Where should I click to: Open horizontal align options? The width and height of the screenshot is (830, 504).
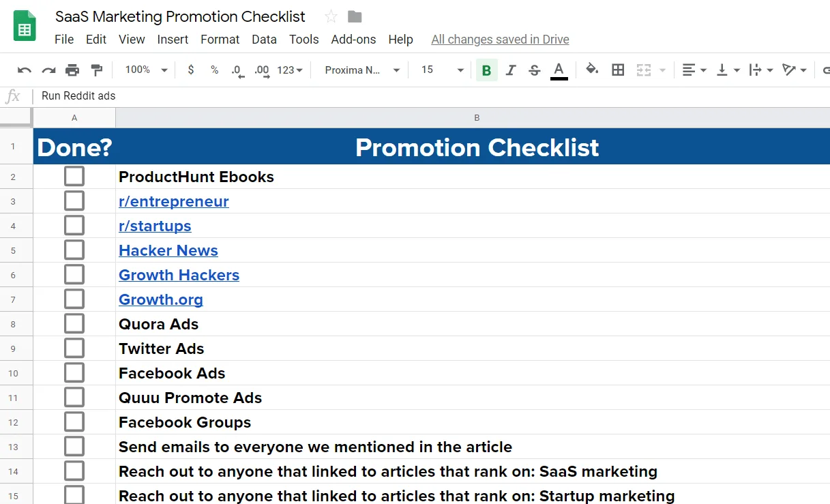click(689, 70)
